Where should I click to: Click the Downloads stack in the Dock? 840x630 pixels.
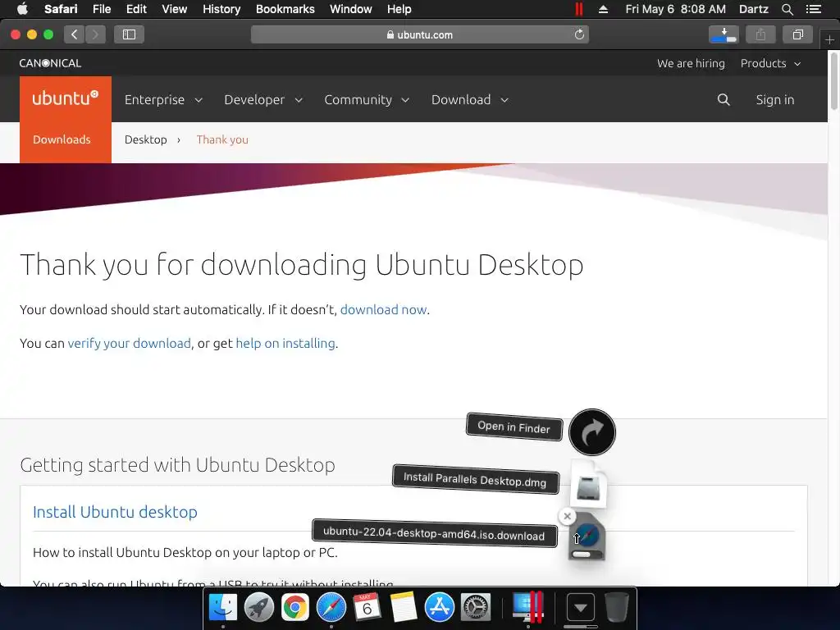coord(580,608)
